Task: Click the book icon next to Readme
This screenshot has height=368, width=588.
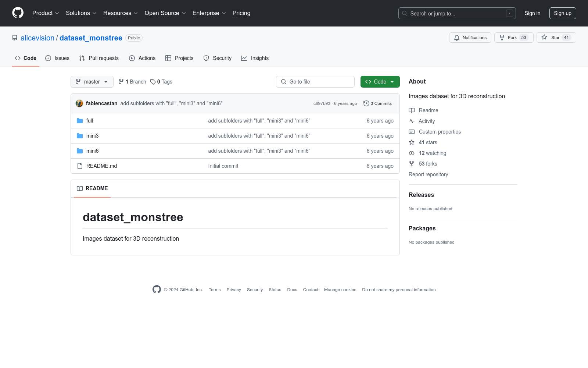Action: click(x=412, y=110)
